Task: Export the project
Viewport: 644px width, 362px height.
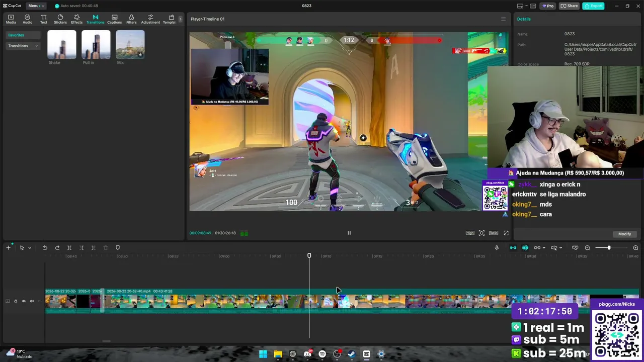Action: point(593,6)
